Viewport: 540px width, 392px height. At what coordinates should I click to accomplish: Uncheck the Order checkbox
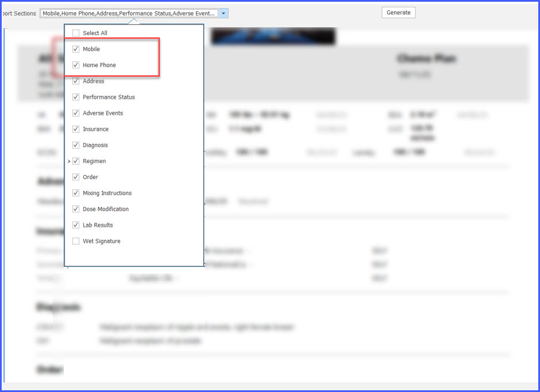click(76, 177)
